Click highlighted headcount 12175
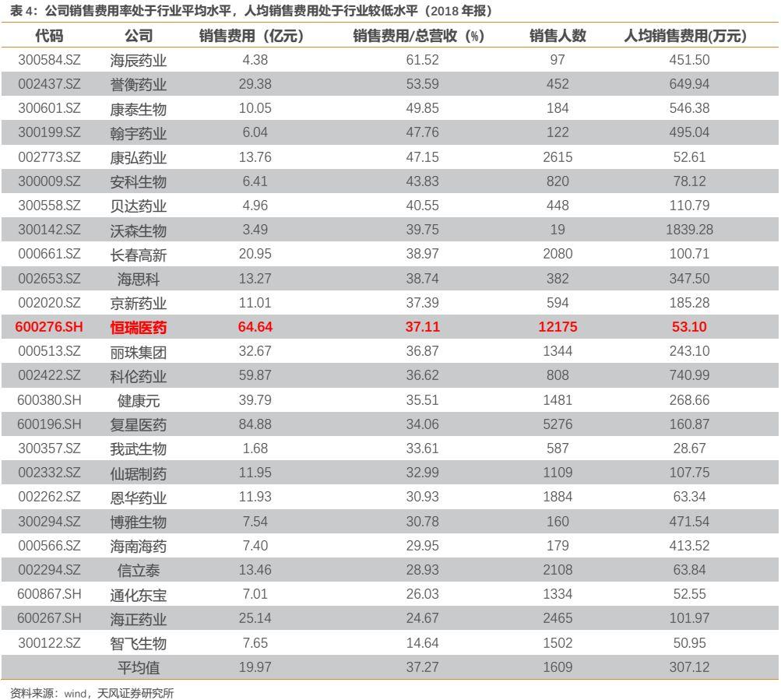Screen dimensions: 781x700 [558, 327]
